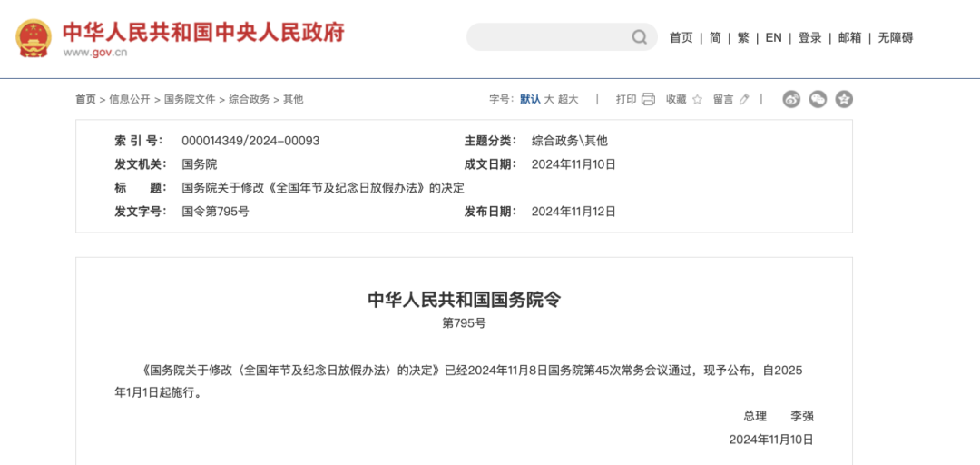Click the pencil icon next to 留言
Viewport: 980px width, 465px height.
744,99
